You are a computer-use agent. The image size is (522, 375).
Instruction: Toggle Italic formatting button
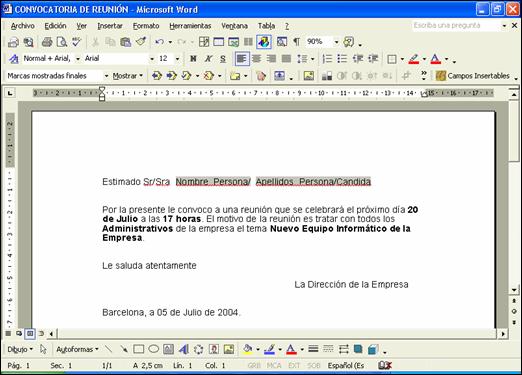coord(208,59)
